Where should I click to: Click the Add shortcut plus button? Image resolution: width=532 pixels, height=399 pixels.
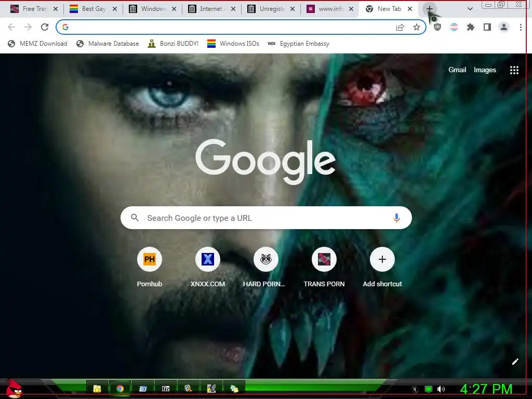[382, 259]
